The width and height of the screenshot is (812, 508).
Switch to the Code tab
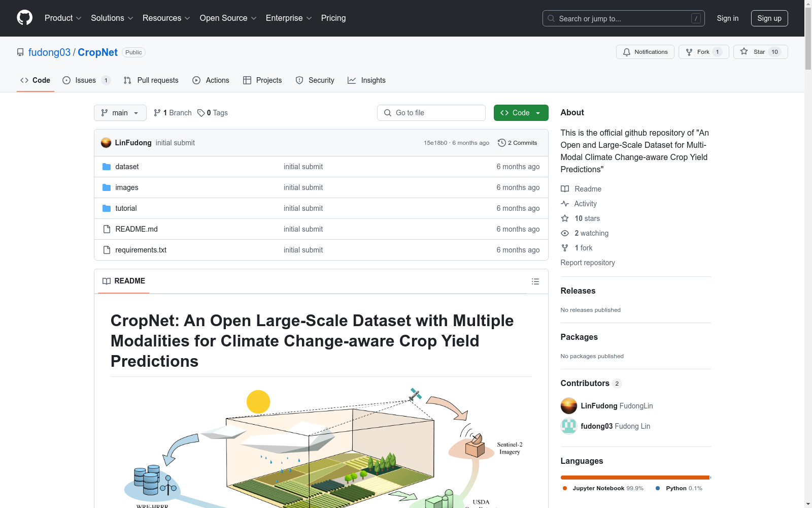pyautogui.click(x=36, y=80)
